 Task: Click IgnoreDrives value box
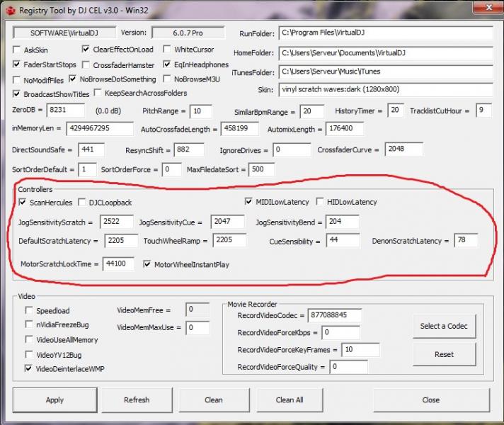[292, 150]
